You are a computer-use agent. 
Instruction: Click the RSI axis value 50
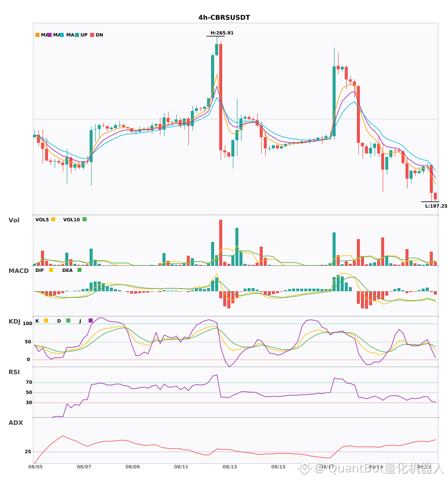click(29, 392)
